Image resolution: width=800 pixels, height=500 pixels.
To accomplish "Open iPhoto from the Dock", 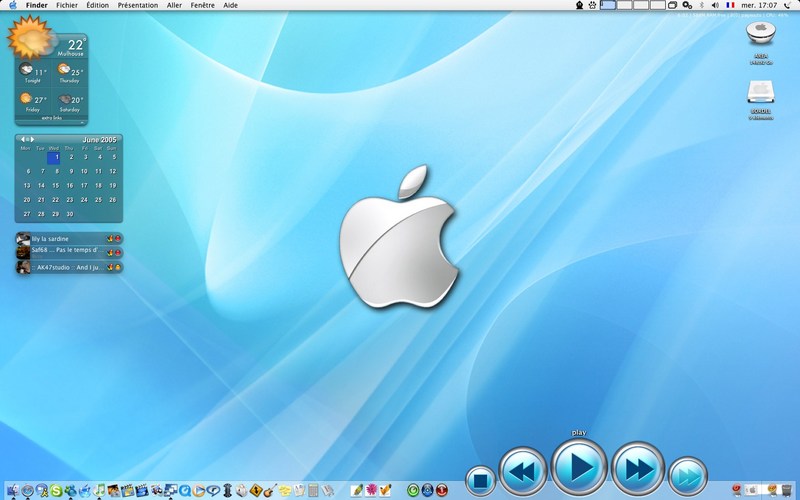I will (x=114, y=491).
